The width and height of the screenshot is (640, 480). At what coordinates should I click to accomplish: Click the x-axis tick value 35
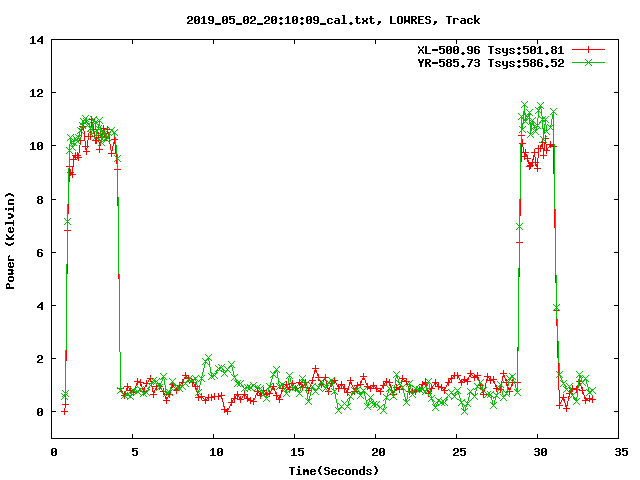coord(621,452)
